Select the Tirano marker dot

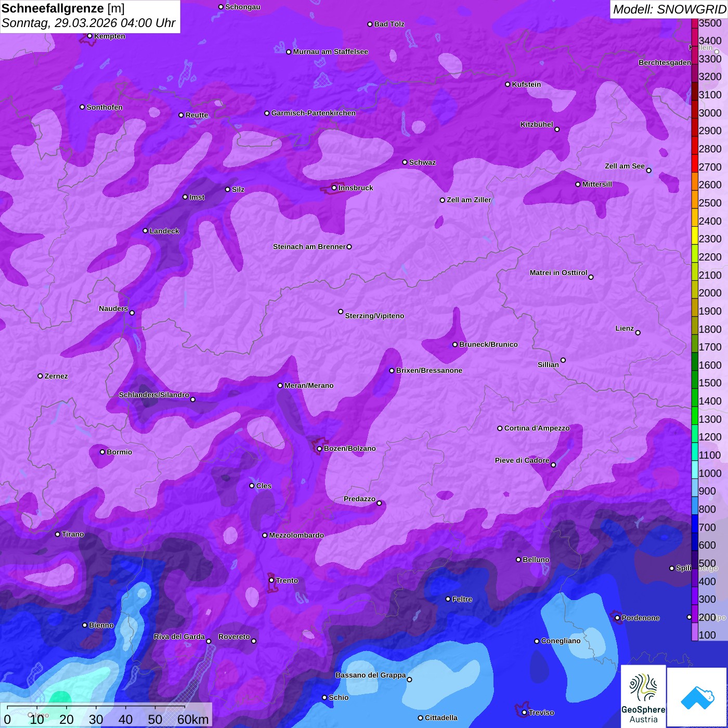click(x=58, y=534)
